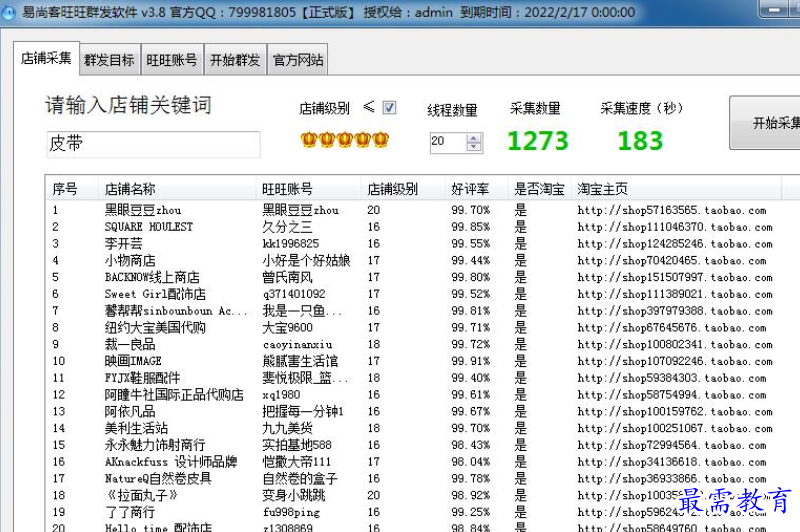Screen dimensions: 800x532
Task: Switch to the 店铺采集 tab
Action: (46, 58)
